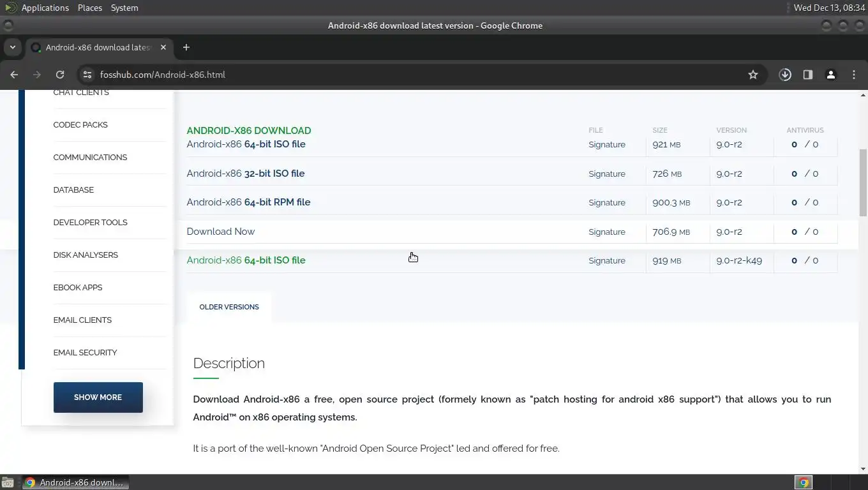Click version 9.0-r2-k49 cell

pyautogui.click(x=739, y=261)
